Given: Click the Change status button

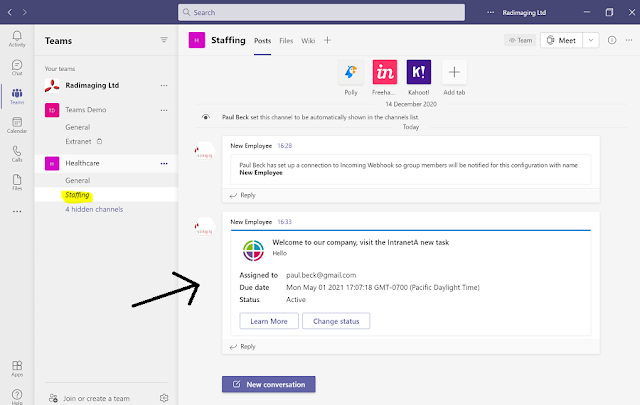Looking at the screenshot, I should (336, 321).
